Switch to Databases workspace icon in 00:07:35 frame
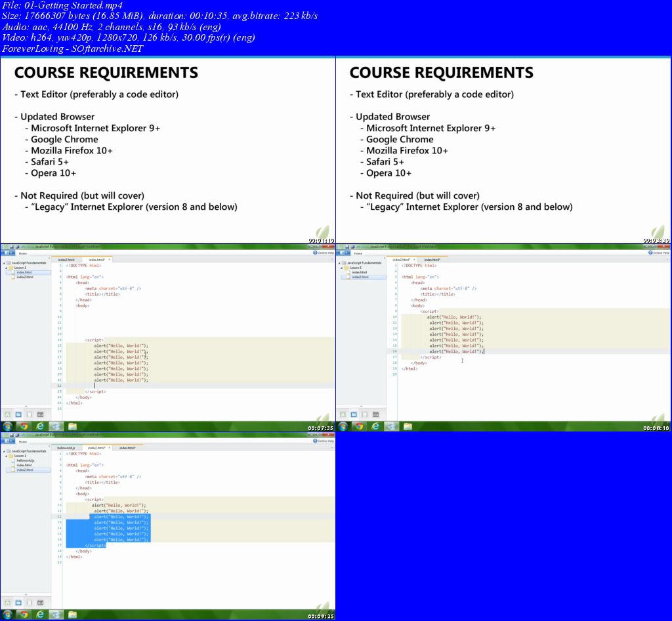672x621 pixels. (29, 414)
